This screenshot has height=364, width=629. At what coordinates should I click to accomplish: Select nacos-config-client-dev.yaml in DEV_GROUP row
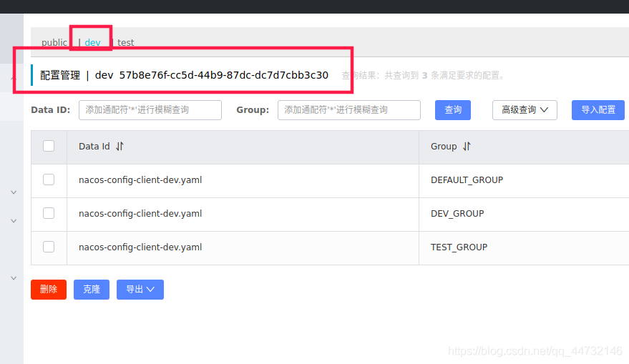click(x=140, y=214)
